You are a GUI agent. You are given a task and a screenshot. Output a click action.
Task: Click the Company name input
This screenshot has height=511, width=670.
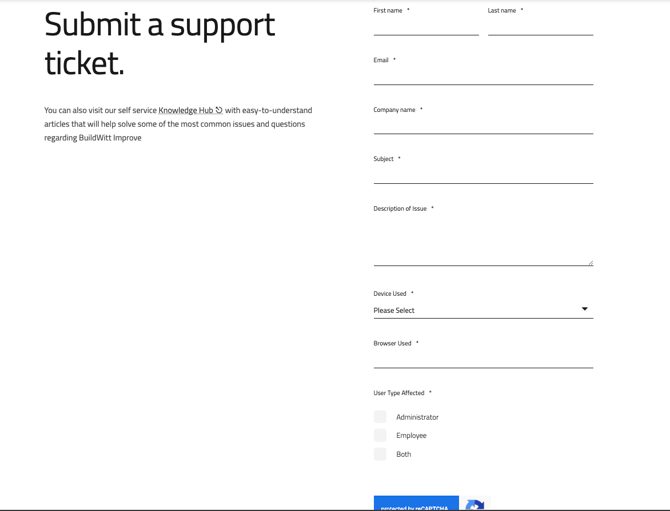point(483,125)
